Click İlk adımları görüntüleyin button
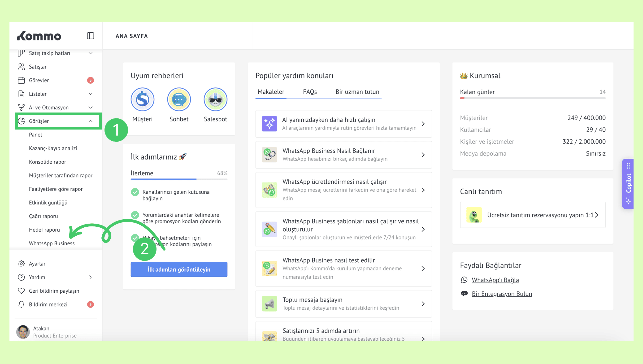The width and height of the screenshot is (643, 364). [179, 269]
